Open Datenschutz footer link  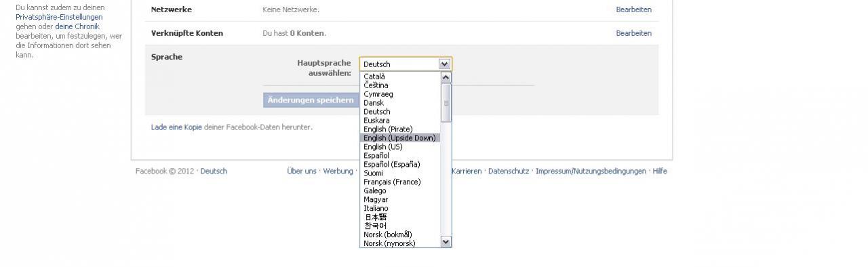pos(509,171)
